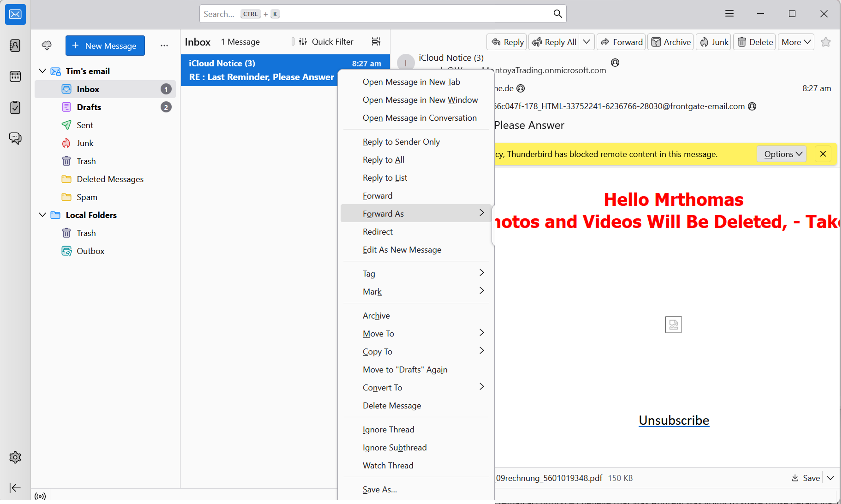
Task: Choose Open Message in New Tab
Action: tap(416, 82)
